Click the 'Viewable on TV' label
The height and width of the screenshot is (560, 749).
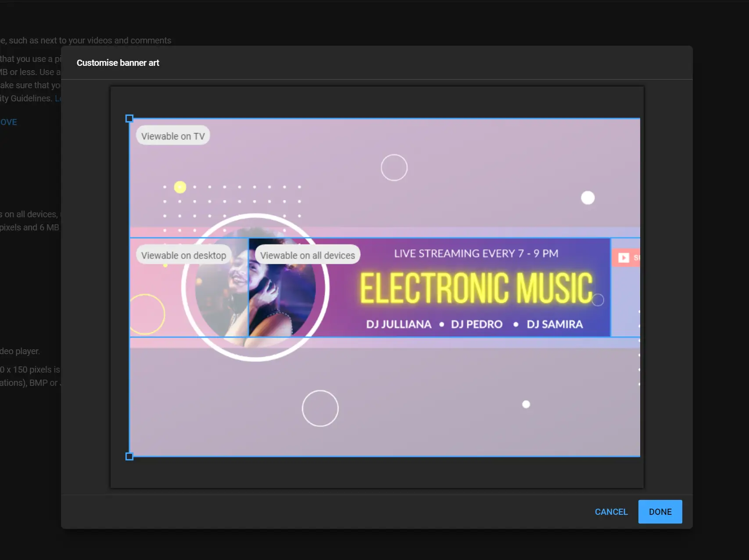pos(173,136)
